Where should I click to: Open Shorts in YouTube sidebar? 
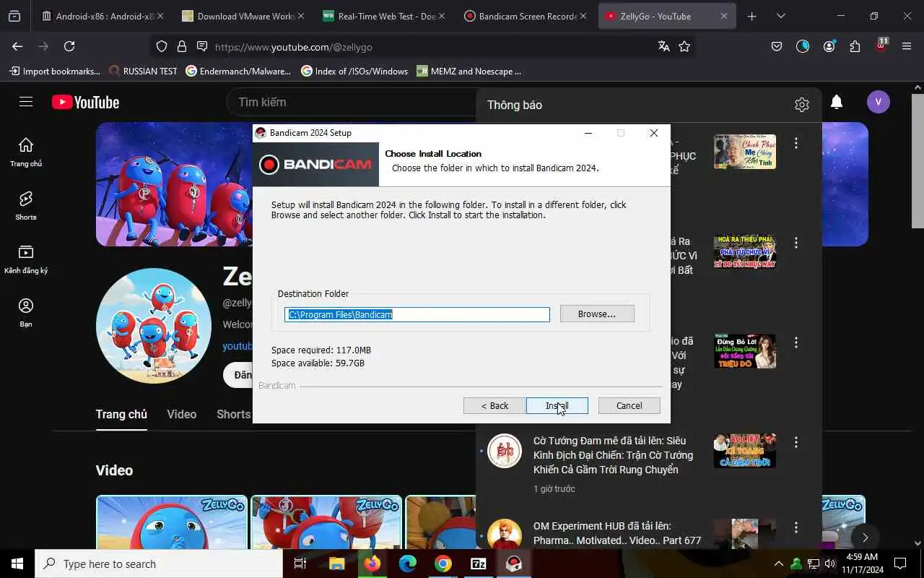coord(26,205)
